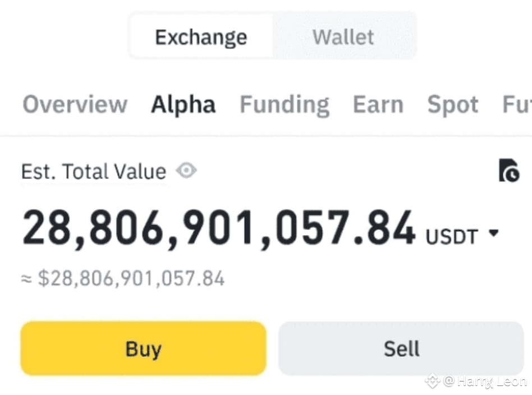
Task: Switch to the Wallet view
Action: (x=343, y=37)
